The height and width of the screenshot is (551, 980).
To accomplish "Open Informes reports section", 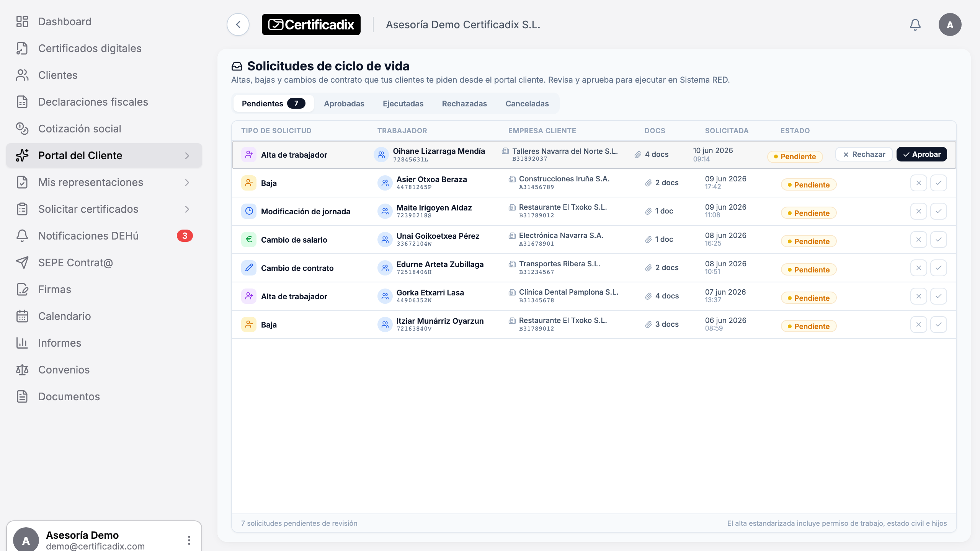I will tap(104, 343).
